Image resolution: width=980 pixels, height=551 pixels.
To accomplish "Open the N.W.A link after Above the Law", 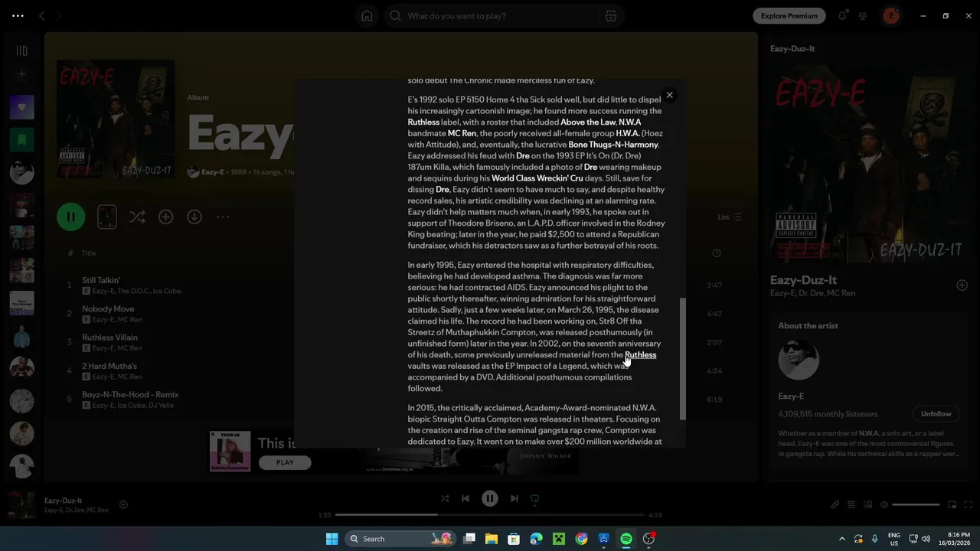I will coord(630,122).
